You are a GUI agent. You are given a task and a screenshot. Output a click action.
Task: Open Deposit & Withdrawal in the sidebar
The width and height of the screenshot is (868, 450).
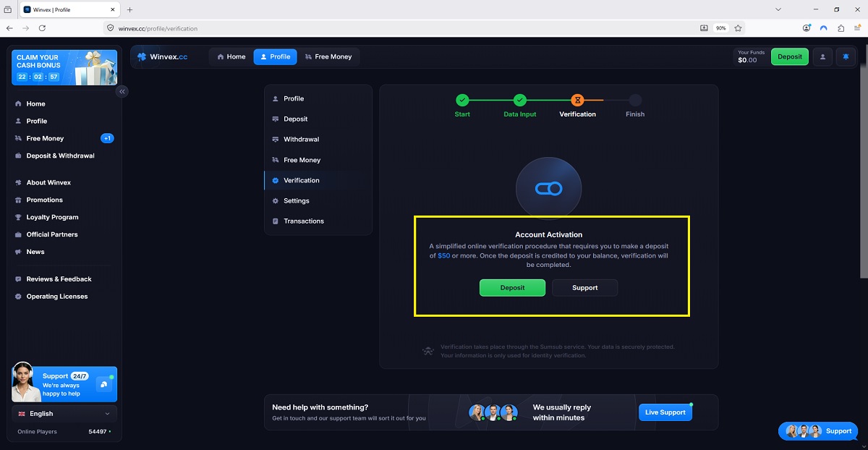point(60,156)
